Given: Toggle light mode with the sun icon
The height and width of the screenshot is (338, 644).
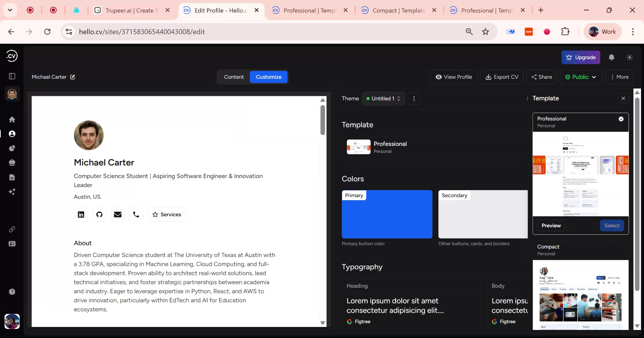Looking at the screenshot, I should 630,57.
